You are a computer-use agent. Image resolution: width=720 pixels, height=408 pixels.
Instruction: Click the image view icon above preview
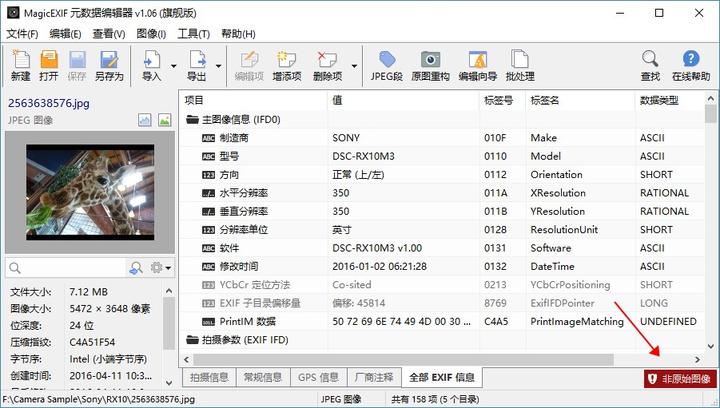[164, 120]
